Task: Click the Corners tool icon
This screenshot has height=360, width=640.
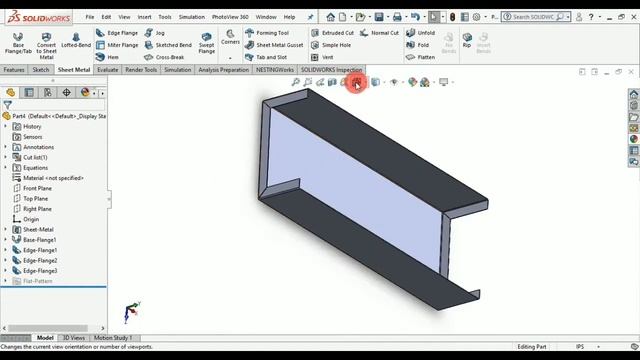Action: [x=230, y=37]
